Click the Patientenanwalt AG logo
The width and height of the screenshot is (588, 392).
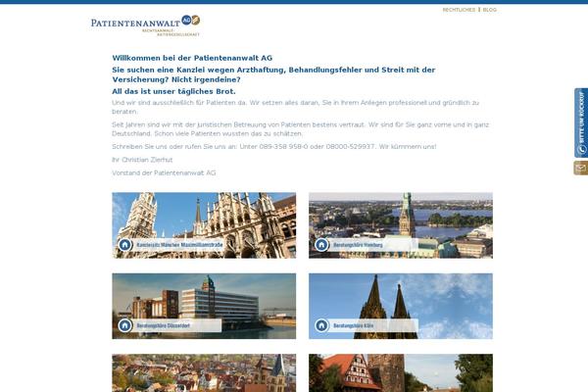pyautogui.click(x=145, y=25)
